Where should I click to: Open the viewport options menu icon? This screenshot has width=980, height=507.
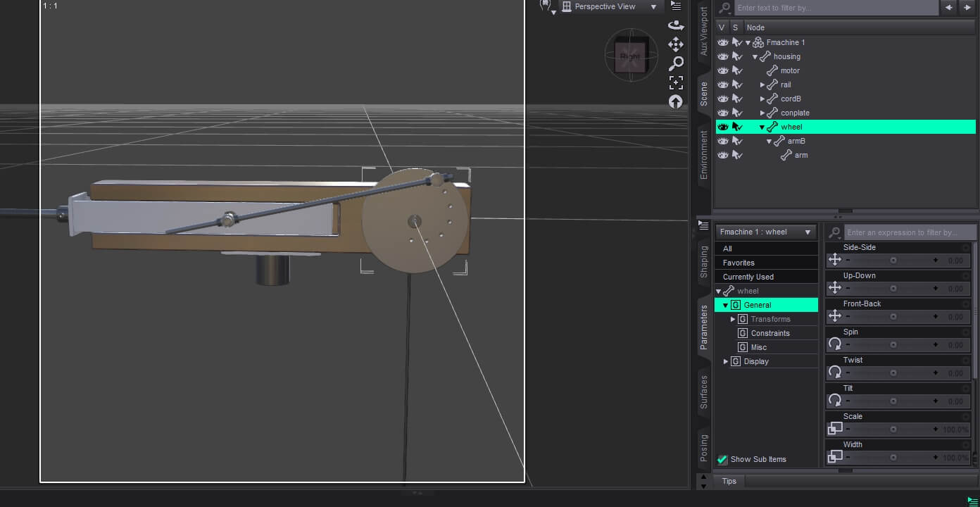coord(676,6)
